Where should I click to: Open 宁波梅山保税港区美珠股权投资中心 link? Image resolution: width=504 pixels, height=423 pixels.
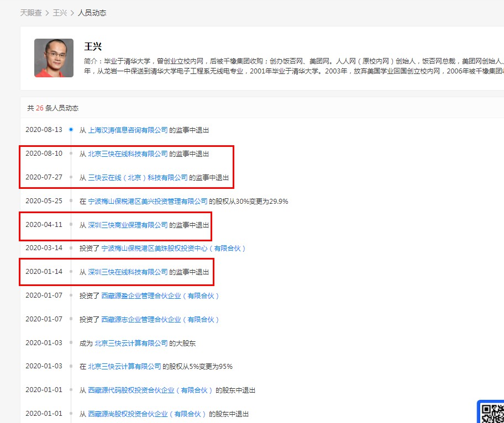pyautogui.click(x=174, y=248)
